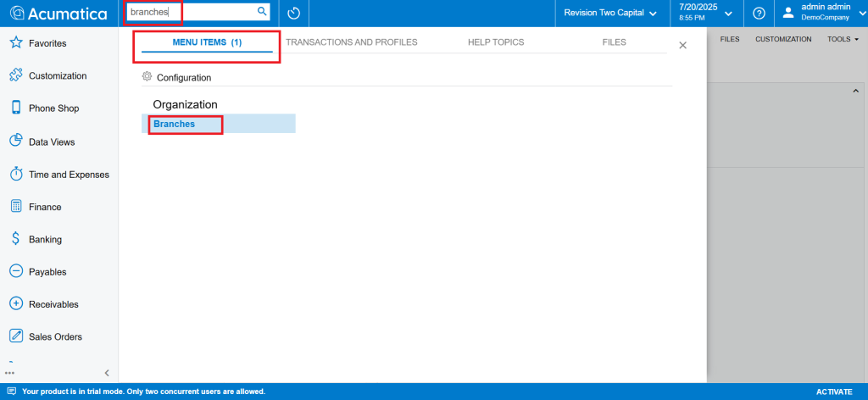Open the Banking workspace
This screenshot has width=868, height=400.
pyautogui.click(x=47, y=240)
